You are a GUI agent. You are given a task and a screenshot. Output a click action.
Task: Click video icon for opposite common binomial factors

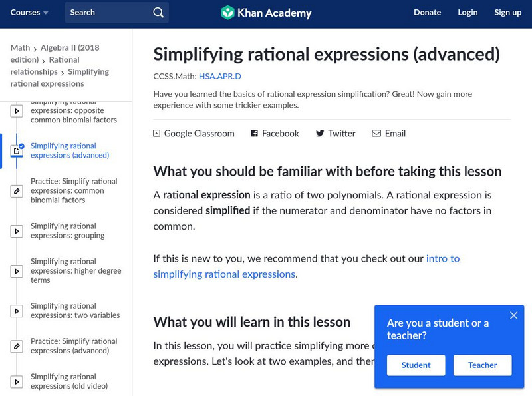coord(17,111)
